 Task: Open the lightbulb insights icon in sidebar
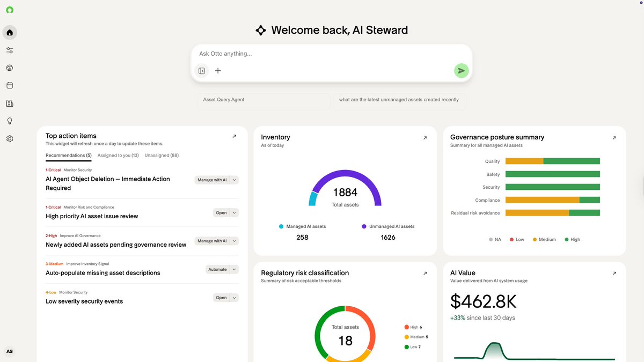tap(10, 121)
